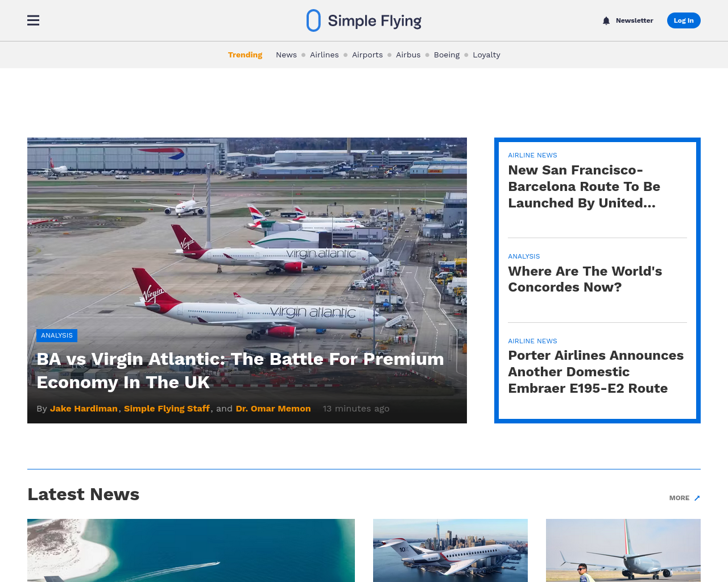
Task: Open the aerial ocean boat thumbnail
Action: coord(191,550)
